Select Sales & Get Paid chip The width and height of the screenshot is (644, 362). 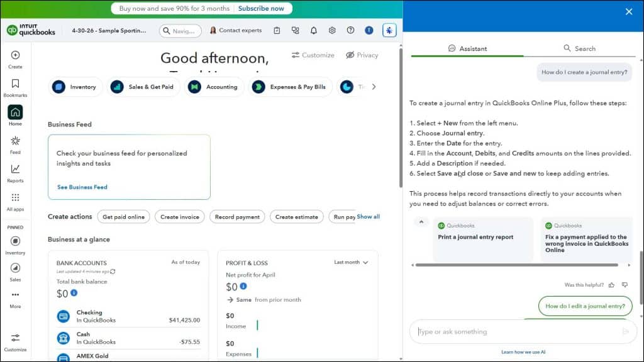(x=143, y=87)
